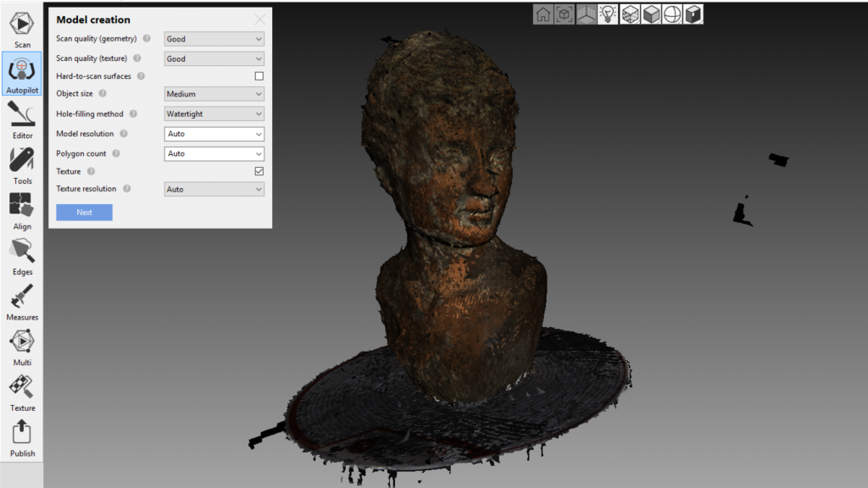
Task: Open the Align tool
Action: (x=22, y=209)
